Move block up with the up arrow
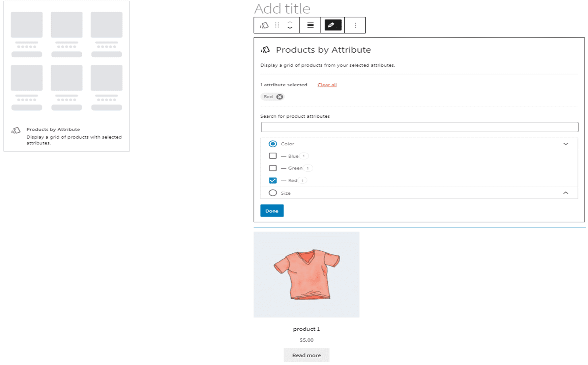This screenshot has height=365, width=588. click(x=290, y=22)
